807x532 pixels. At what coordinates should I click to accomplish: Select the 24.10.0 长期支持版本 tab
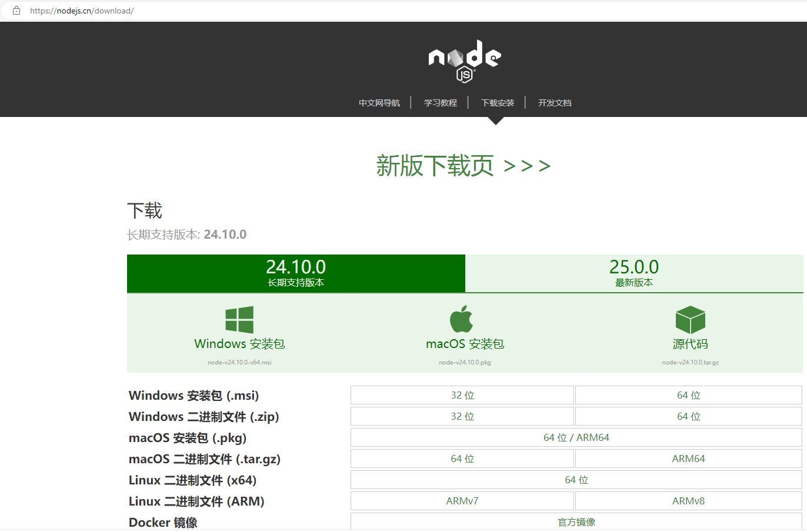[296, 273]
